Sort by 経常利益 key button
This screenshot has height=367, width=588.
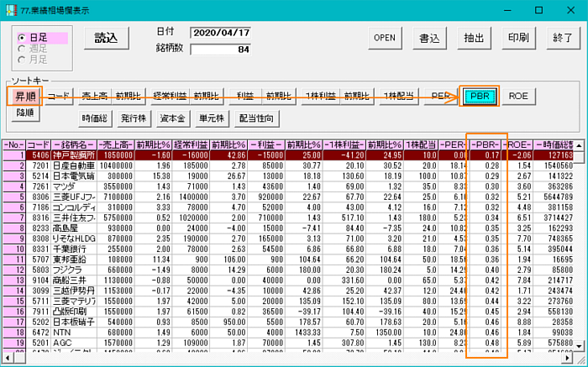[x=170, y=97]
